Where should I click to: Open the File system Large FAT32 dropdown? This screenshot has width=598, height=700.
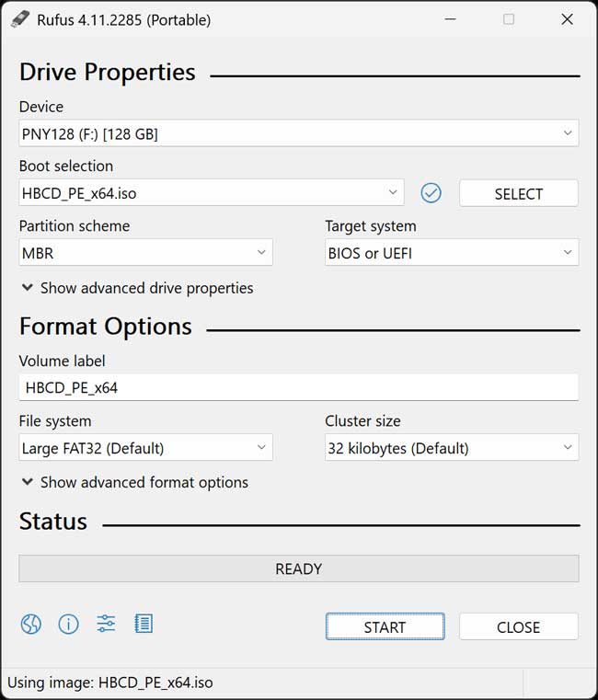tap(145, 447)
